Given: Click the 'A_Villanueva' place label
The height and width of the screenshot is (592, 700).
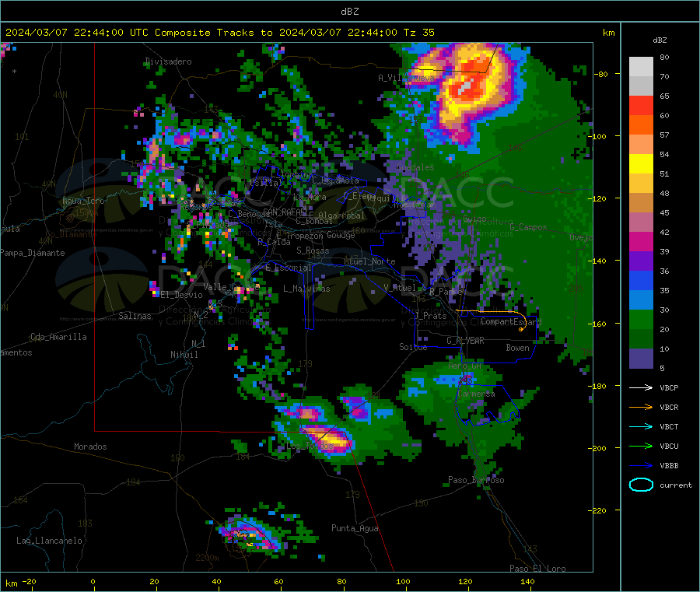Looking at the screenshot, I should [406, 78].
